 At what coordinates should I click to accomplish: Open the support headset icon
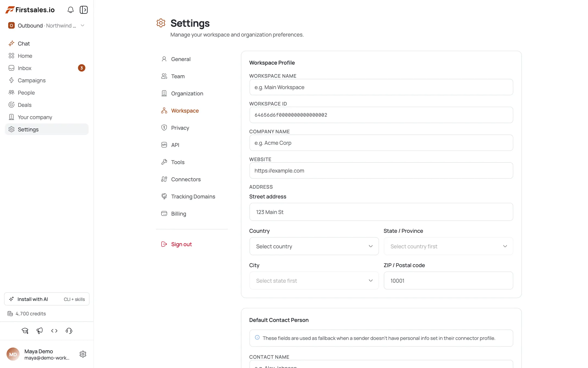click(x=69, y=331)
